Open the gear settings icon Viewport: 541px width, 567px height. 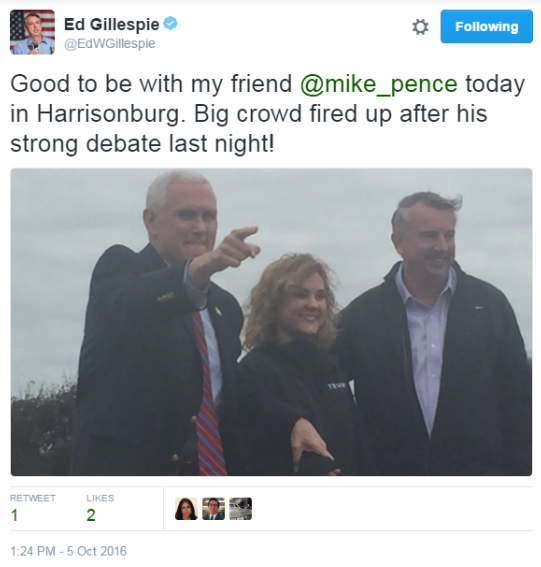coord(420,27)
